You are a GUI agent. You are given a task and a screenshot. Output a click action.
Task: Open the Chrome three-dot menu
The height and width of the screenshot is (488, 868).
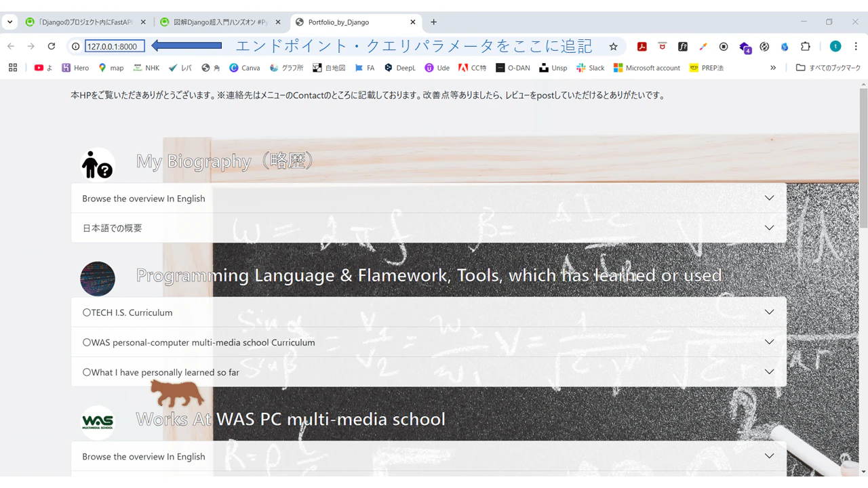(856, 46)
